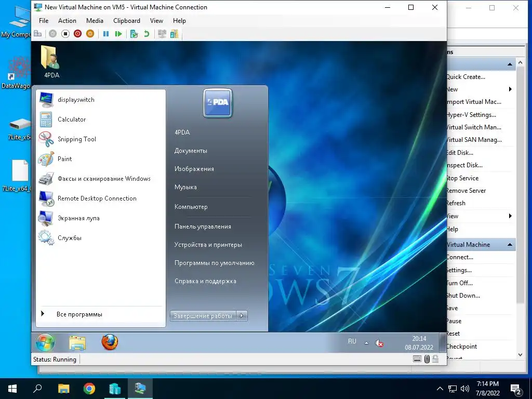The height and width of the screenshot is (399, 532).
Task: Open Windows Start button on host taskbar
Action: click(x=12, y=389)
